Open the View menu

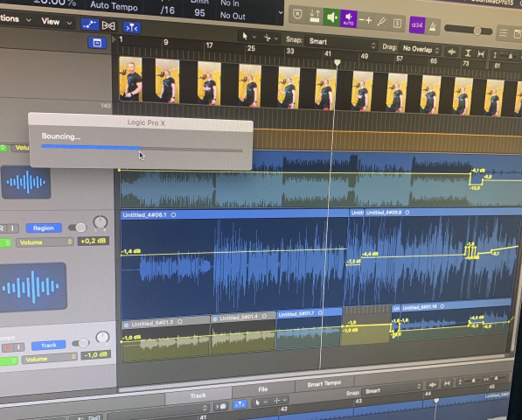pyautogui.click(x=56, y=22)
